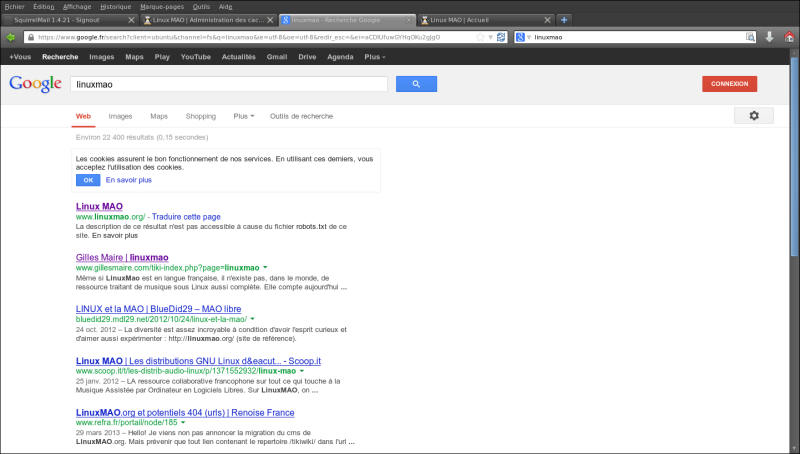
Task: Reload the page with the refresh icon
Action: tap(501, 37)
